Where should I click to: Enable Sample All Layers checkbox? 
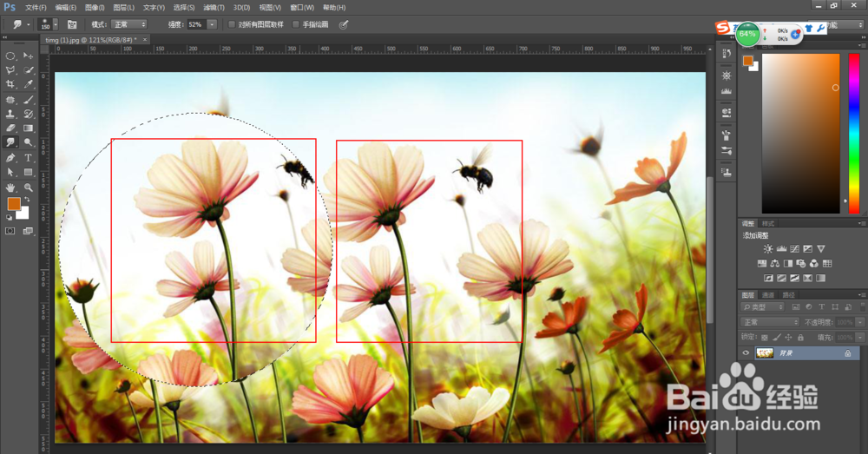click(232, 24)
